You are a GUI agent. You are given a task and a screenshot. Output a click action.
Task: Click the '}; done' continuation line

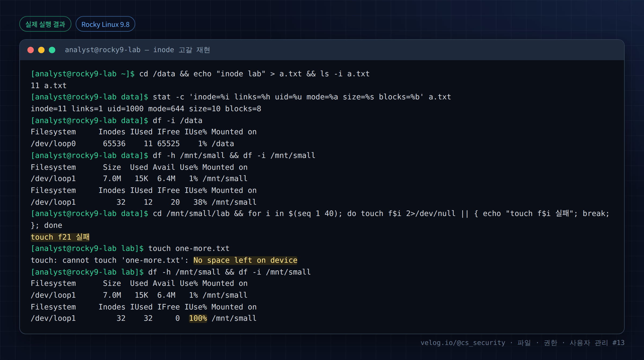tap(46, 225)
